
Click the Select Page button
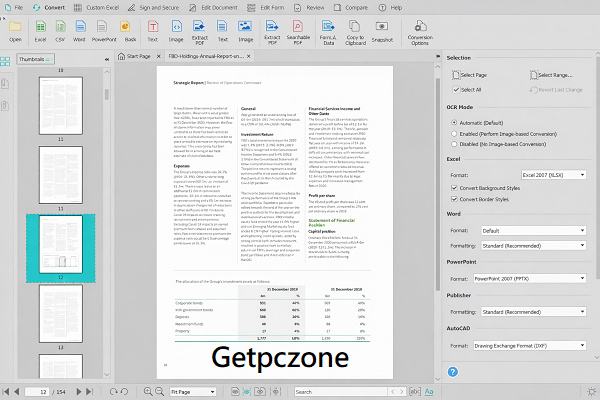click(470, 75)
